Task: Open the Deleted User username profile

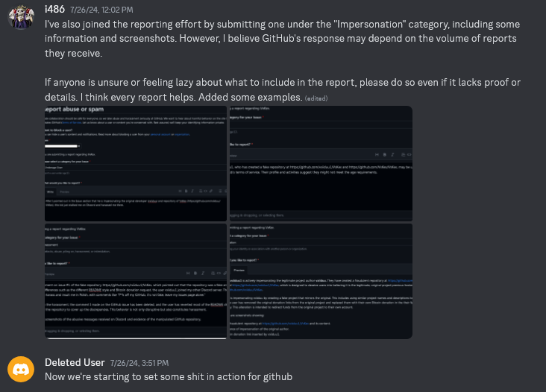Action: pos(75,362)
